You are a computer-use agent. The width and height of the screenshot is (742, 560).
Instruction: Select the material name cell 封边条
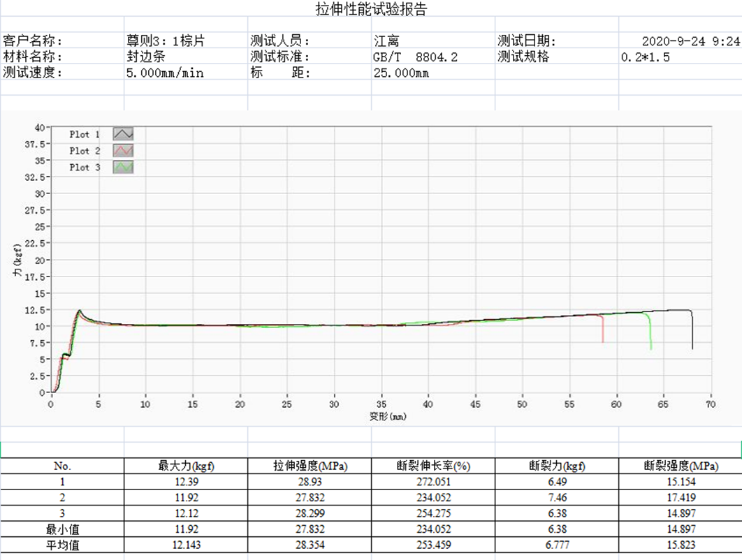pos(145,57)
